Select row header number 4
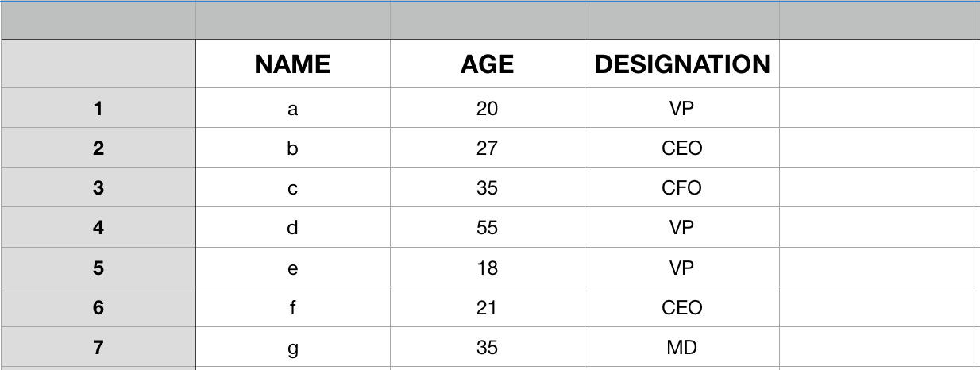The image size is (980, 370). 98,227
